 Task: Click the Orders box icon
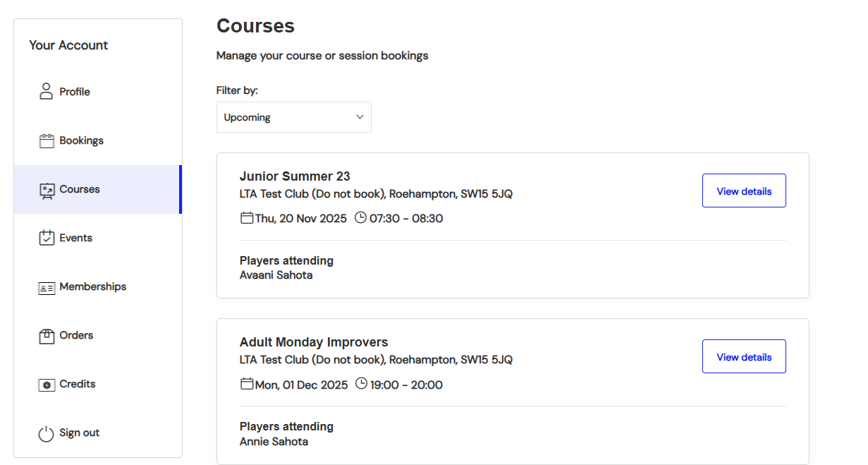tap(47, 336)
